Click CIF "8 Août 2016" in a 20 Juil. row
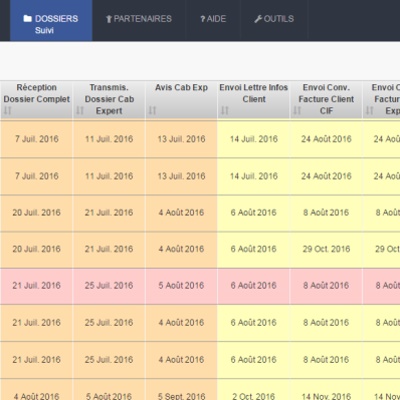Screen dimensions: 400x400 point(326,213)
